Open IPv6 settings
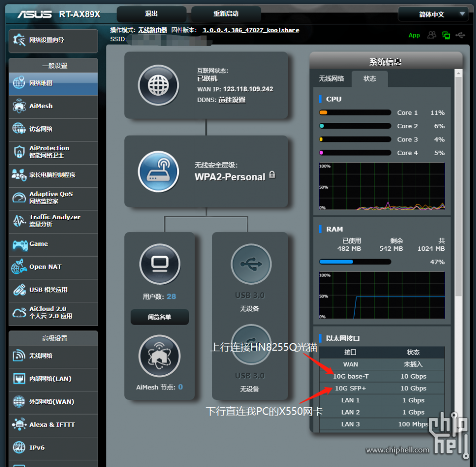476x467 pixels. [53, 448]
